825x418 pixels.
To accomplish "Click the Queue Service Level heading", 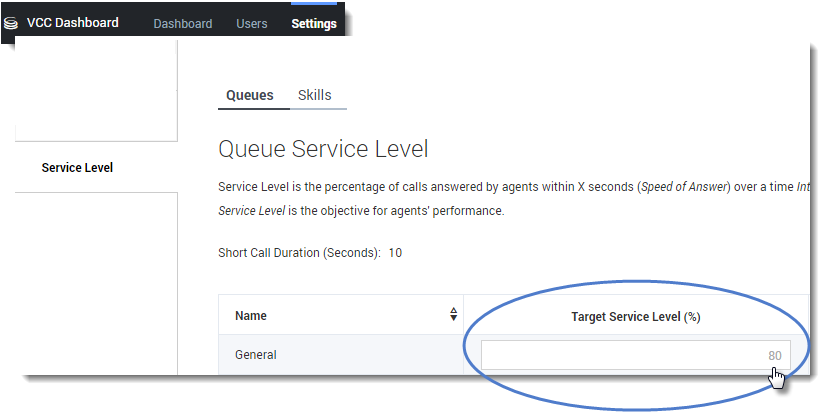I will tap(322, 150).
